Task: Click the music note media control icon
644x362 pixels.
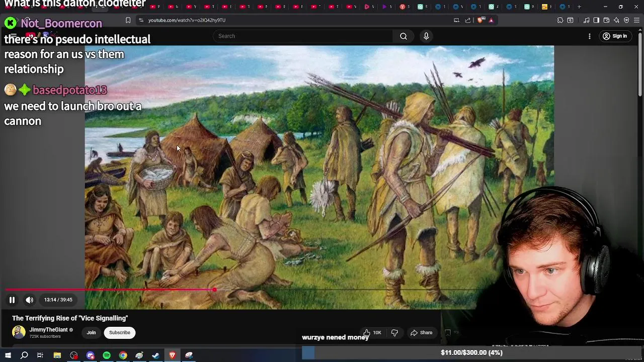Action: click(x=587, y=20)
